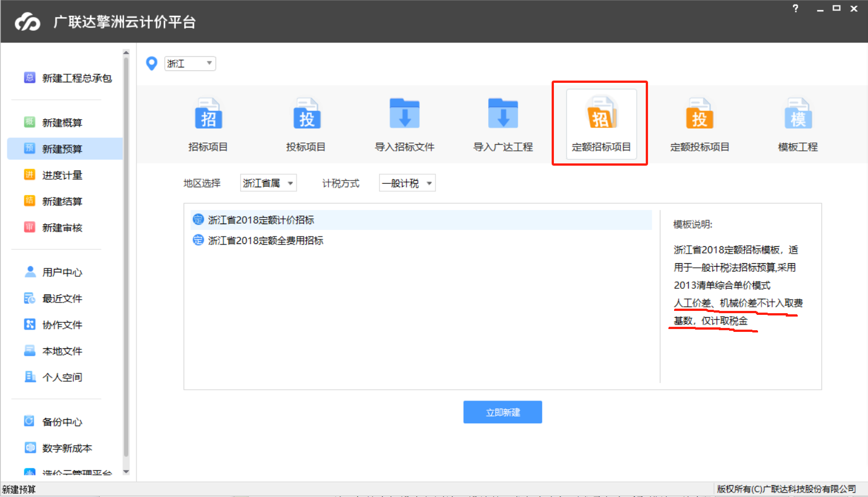Select template 浙江省2018定额计价招标
This screenshot has height=497, width=868.
pyautogui.click(x=420, y=220)
